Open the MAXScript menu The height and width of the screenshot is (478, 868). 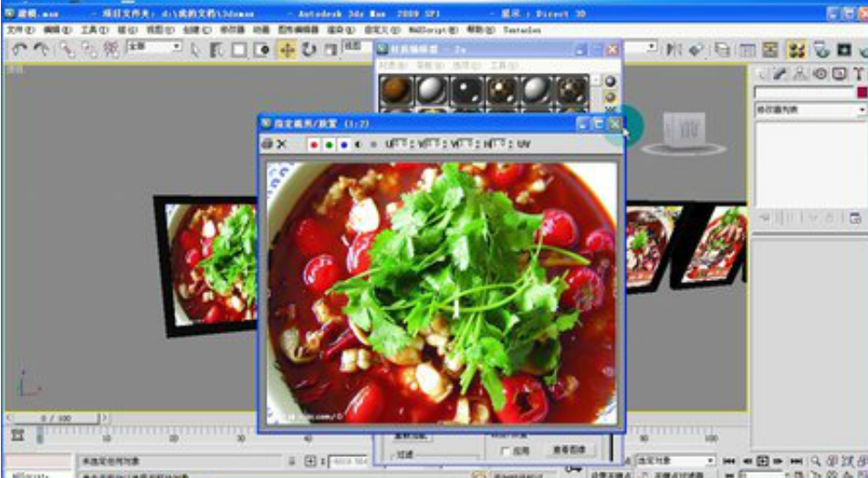pos(434,30)
